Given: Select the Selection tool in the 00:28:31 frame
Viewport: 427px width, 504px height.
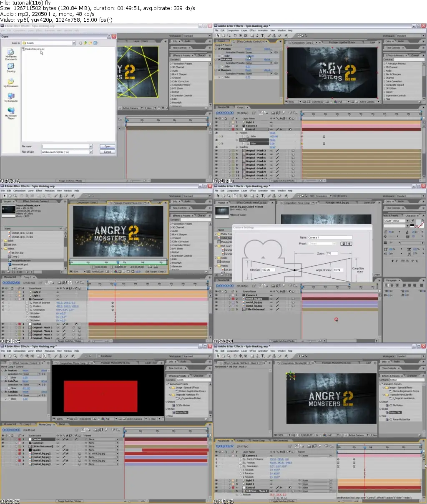Looking at the screenshot, I should pyautogui.click(x=218, y=196).
